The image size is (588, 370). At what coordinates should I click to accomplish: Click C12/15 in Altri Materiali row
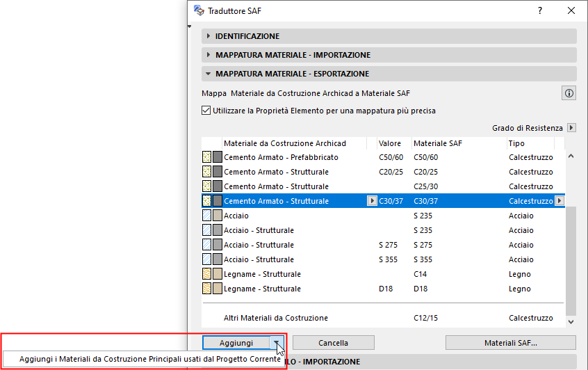[x=425, y=319]
